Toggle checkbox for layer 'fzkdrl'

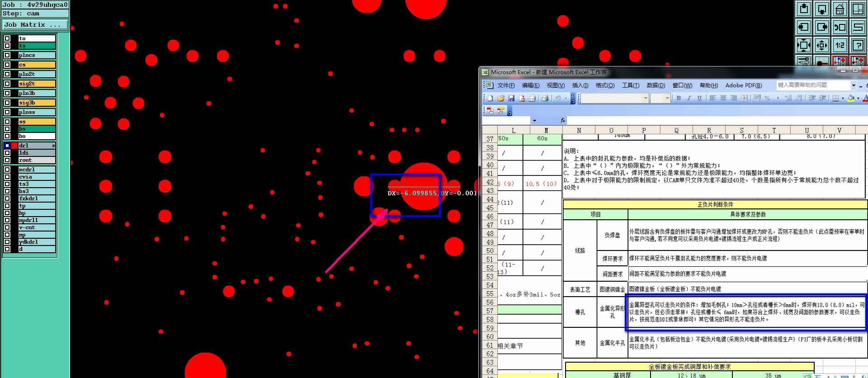click(x=7, y=198)
